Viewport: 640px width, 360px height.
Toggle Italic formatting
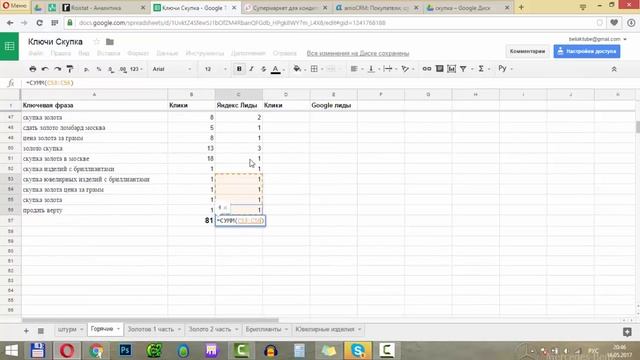(x=251, y=69)
